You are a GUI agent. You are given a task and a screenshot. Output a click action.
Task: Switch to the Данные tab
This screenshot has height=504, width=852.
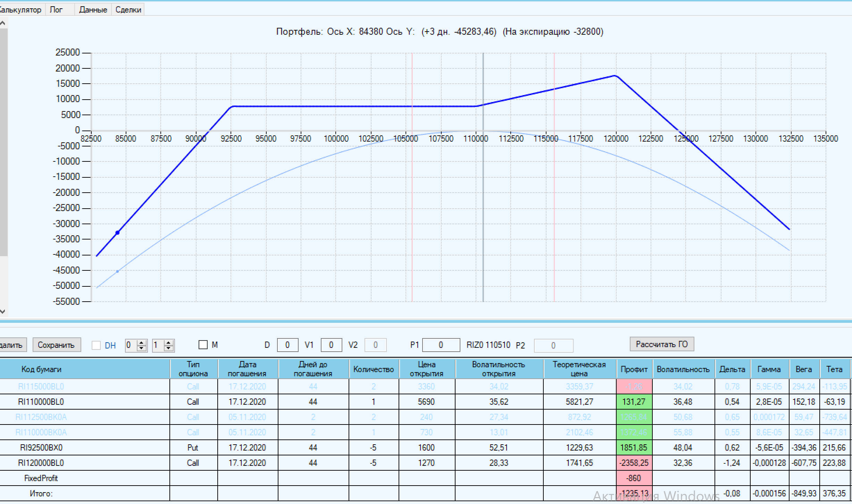click(93, 10)
